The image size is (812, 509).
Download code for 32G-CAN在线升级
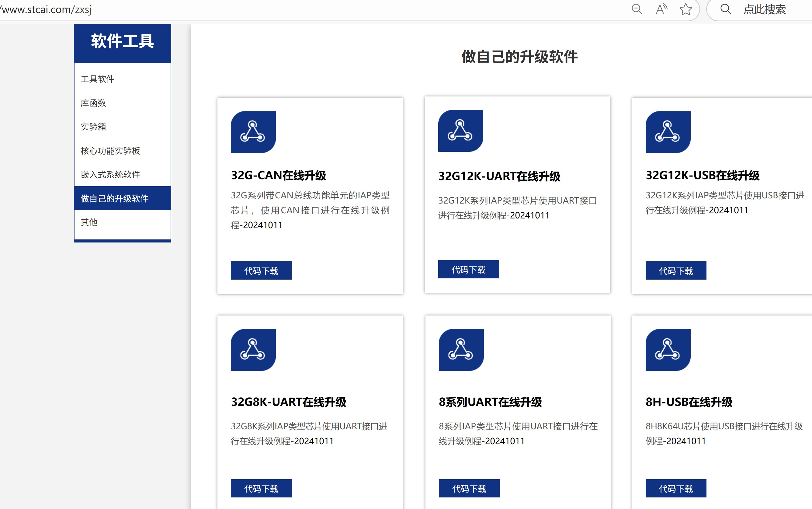point(261,270)
